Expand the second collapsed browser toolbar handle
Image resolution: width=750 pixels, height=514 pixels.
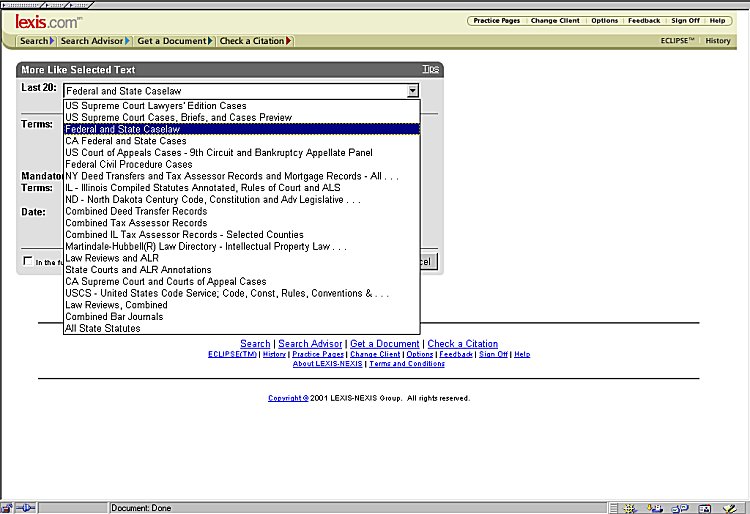[55, 5]
